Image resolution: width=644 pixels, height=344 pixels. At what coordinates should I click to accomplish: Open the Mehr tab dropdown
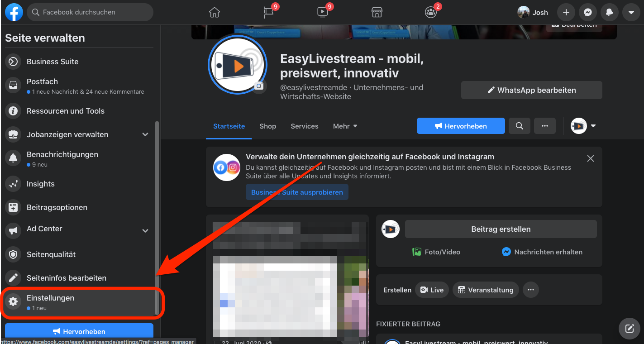click(x=345, y=126)
